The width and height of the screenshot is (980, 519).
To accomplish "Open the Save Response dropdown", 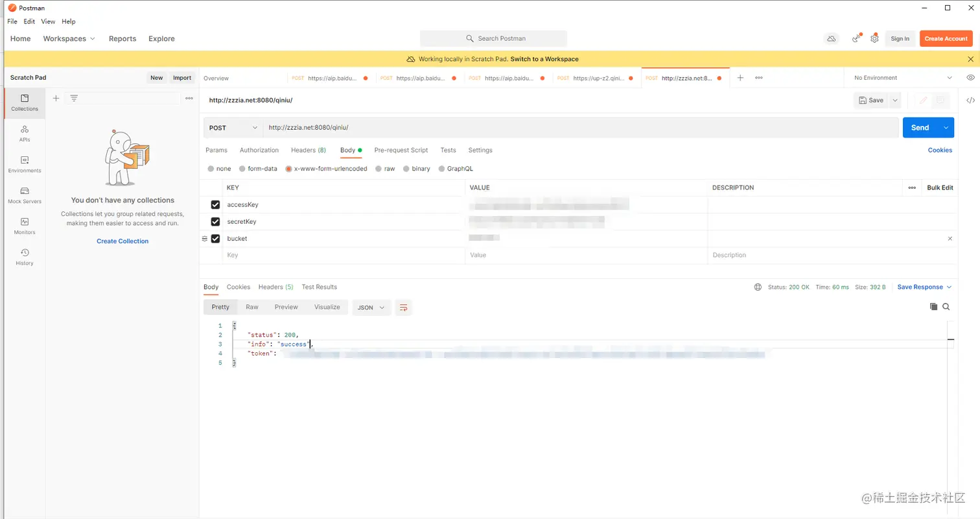I will click(x=924, y=287).
